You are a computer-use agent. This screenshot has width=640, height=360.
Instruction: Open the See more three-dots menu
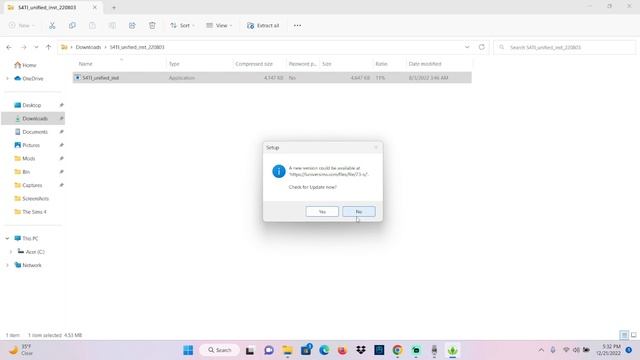(x=298, y=25)
